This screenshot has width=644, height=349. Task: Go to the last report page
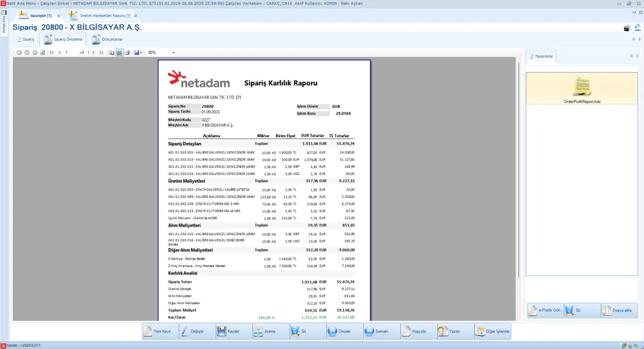tap(101, 53)
